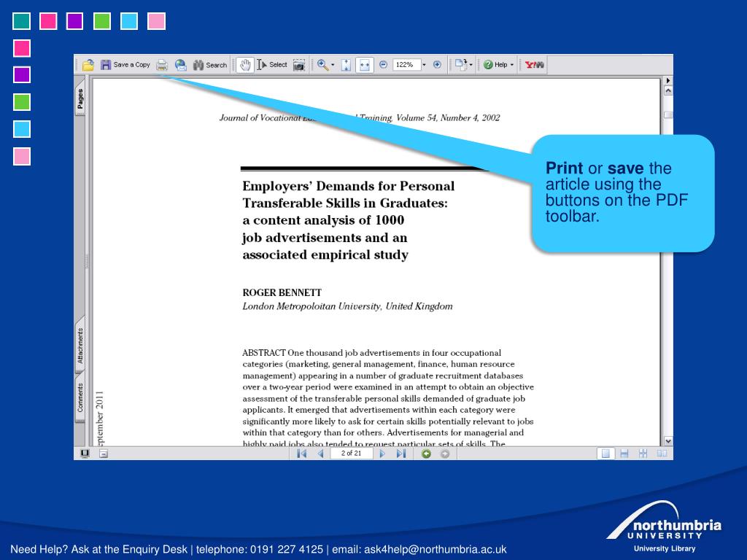This screenshot has width=747, height=560.
Task: Toggle Fit Width view button
Action: coord(365,65)
